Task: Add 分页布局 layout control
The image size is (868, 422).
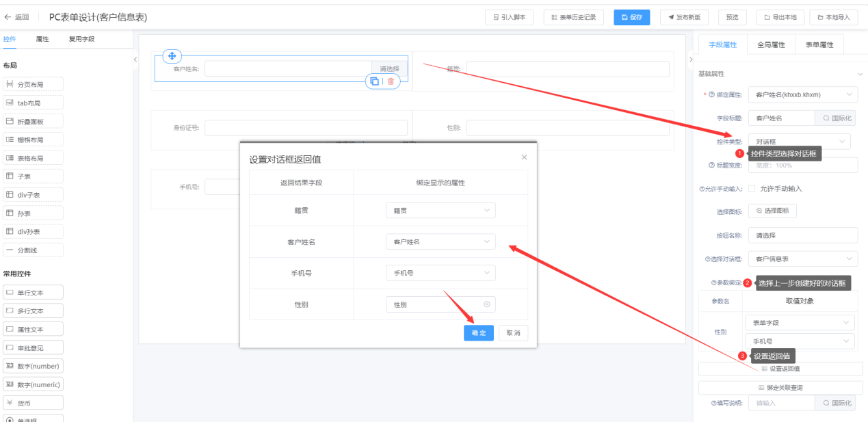Action: [33, 84]
